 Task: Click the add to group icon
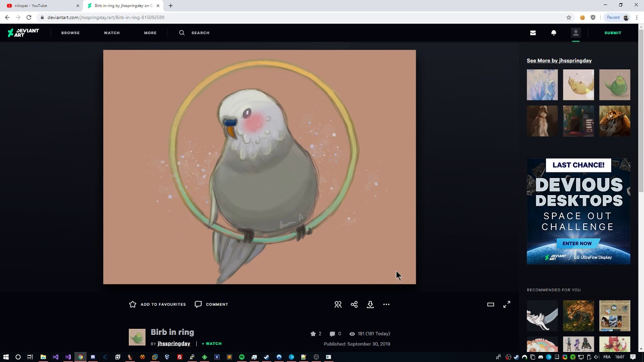point(338,304)
